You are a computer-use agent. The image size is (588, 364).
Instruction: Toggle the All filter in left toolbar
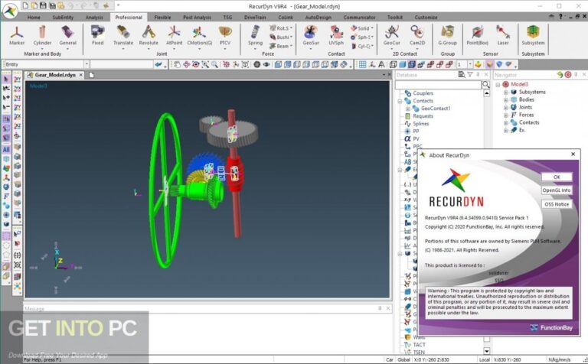[6, 149]
